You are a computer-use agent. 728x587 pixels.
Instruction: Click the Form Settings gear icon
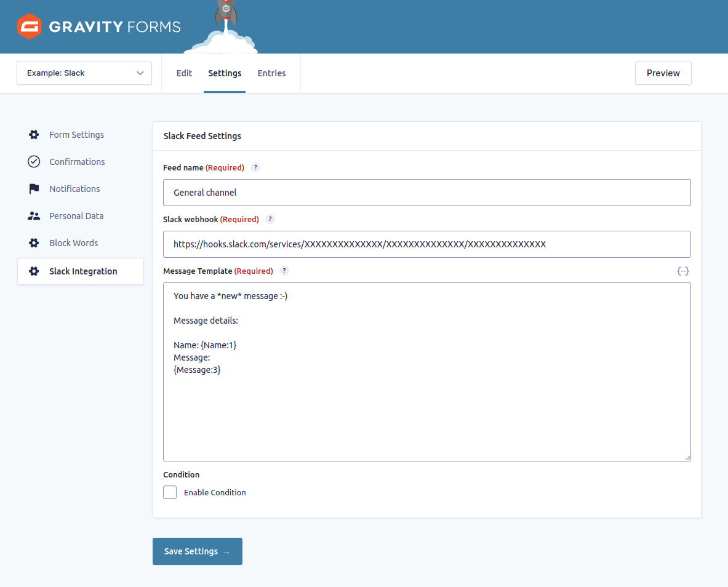pyautogui.click(x=34, y=135)
